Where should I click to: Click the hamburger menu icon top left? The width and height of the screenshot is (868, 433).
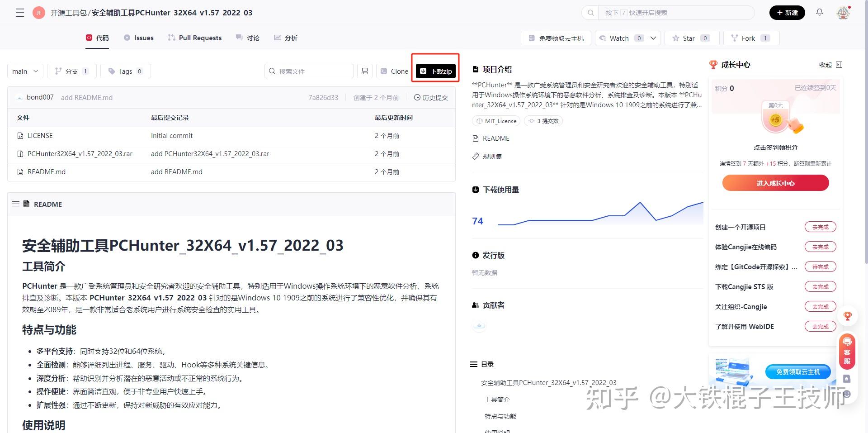point(19,12)
